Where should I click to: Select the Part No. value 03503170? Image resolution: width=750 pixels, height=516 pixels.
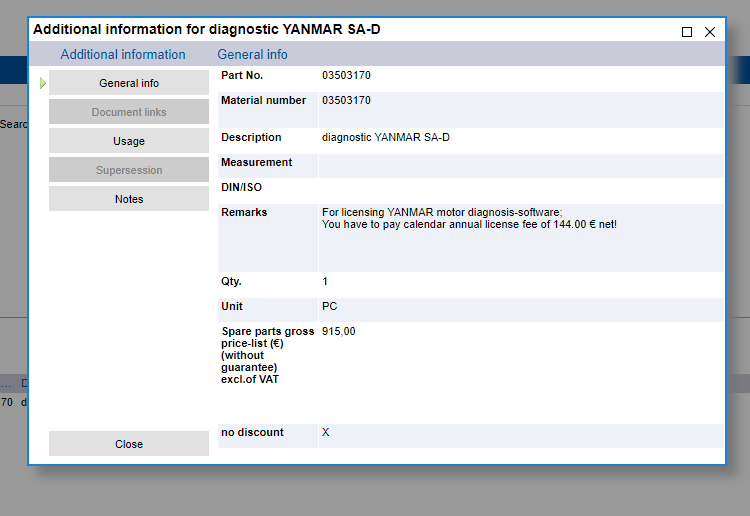[x=346, y=76]
